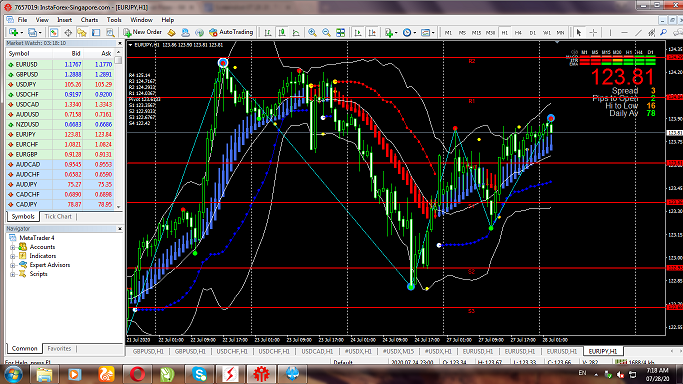Open the Indicators list icon
The height and width of the screenshot is (384, 683).
tap(389, 33)
